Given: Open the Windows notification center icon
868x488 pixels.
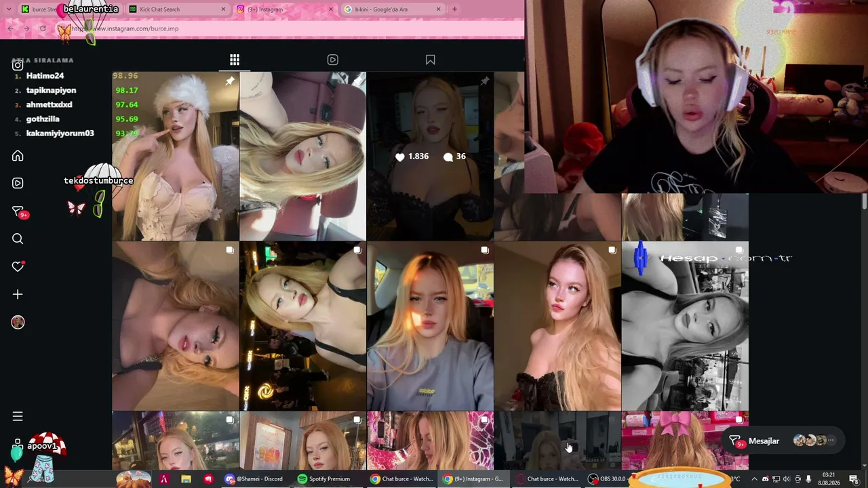Looking at the screenshot, I should (x=854, y=479).
